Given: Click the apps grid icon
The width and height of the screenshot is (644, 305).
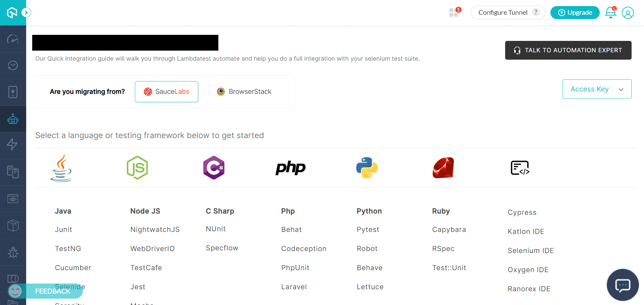Looking at the screenshot, I should pos(454,13).
